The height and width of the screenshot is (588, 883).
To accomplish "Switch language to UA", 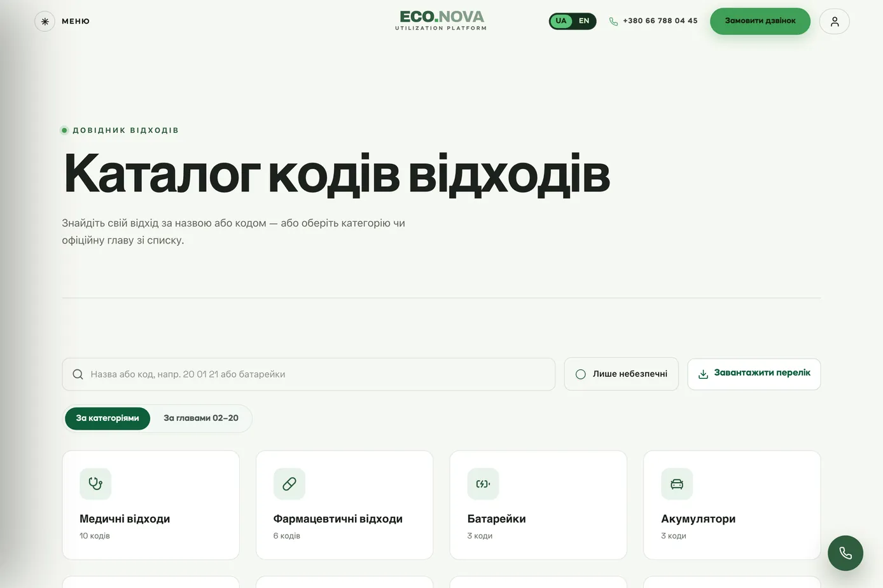I will [561, 21].
